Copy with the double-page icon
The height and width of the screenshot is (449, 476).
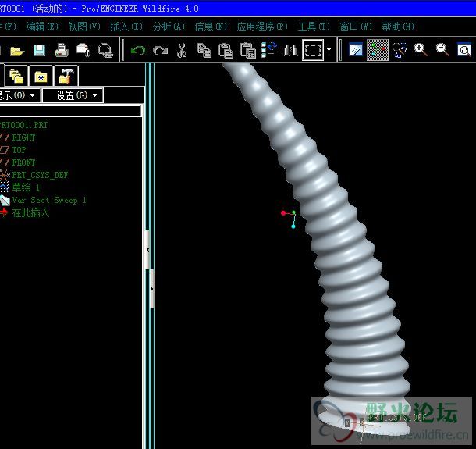coord(204,51)
